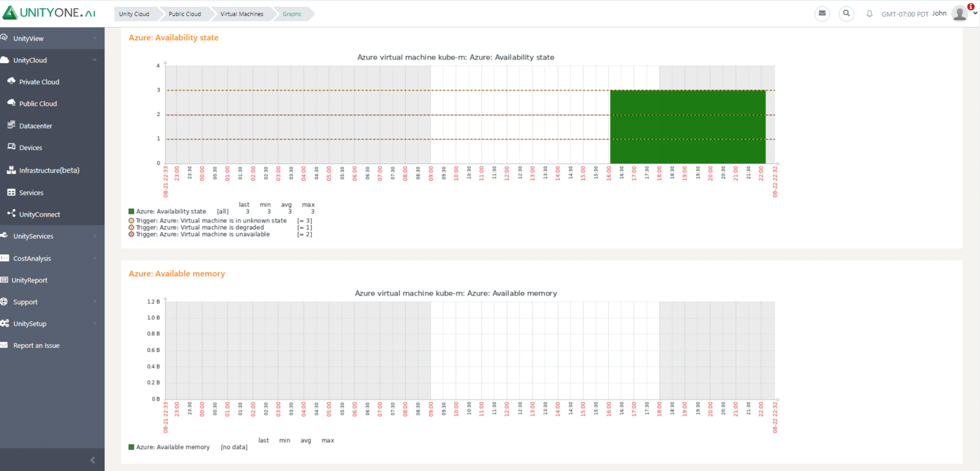
Task: Click the UnityOne.ai logo
Action: pyautogui.click(x=49, y=13)
